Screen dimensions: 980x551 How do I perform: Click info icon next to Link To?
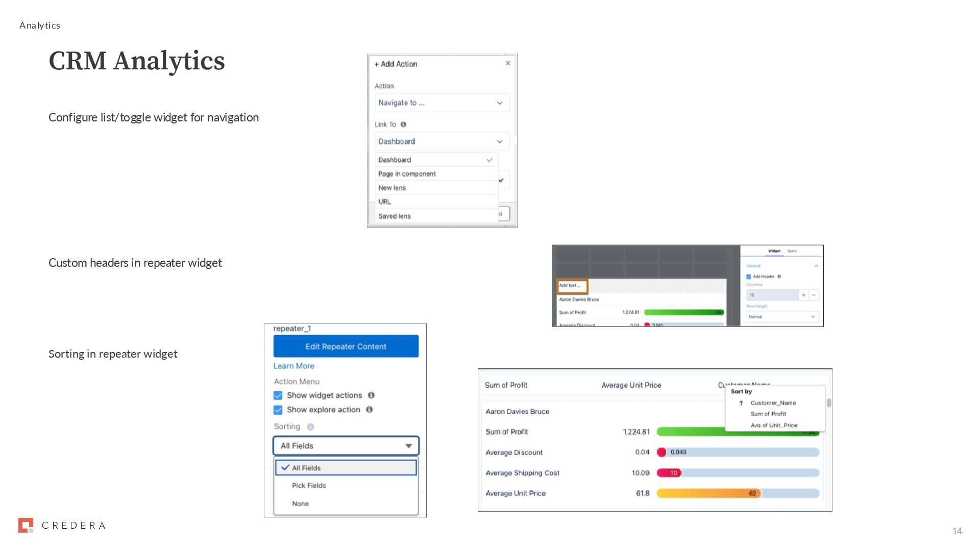click(403, 124)
